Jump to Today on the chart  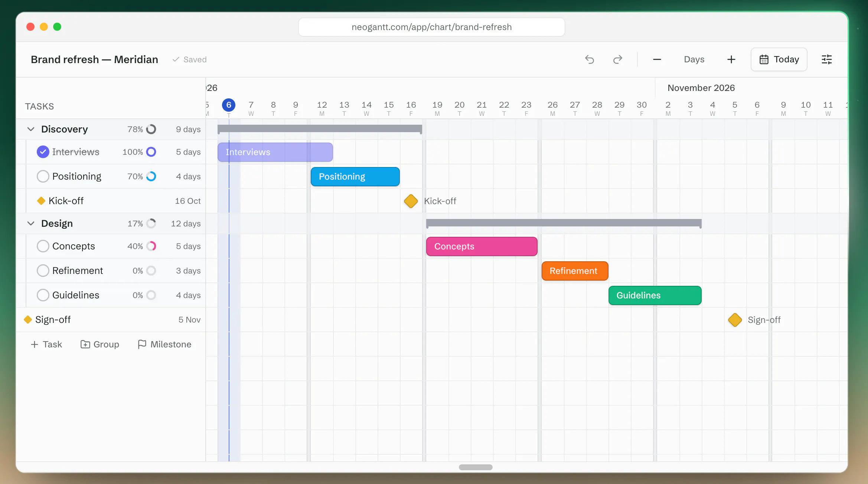tap(779, 59)
